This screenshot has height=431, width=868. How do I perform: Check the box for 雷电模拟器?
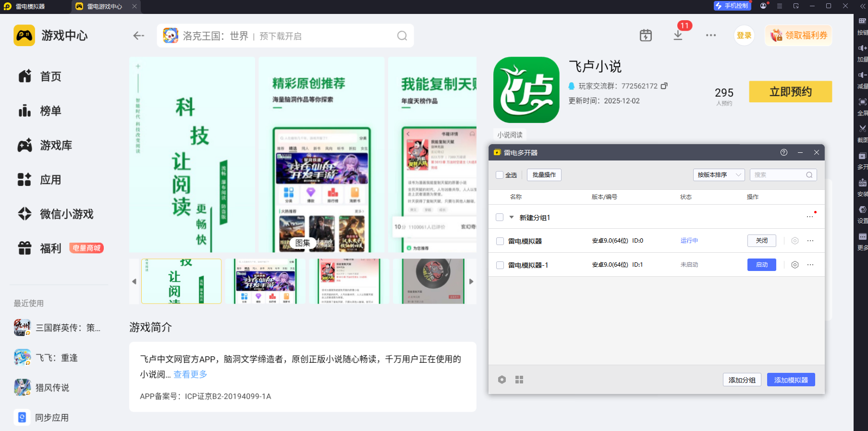(500, 241)
